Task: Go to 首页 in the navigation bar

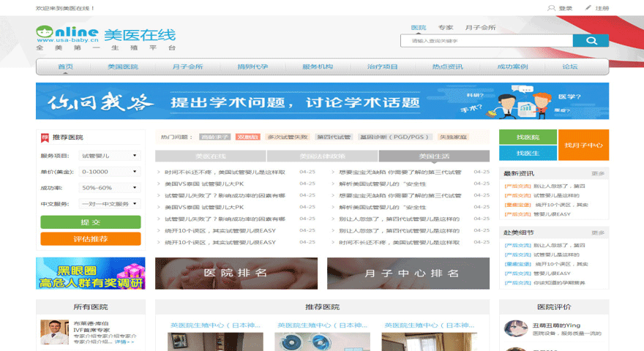Action: 65,67
